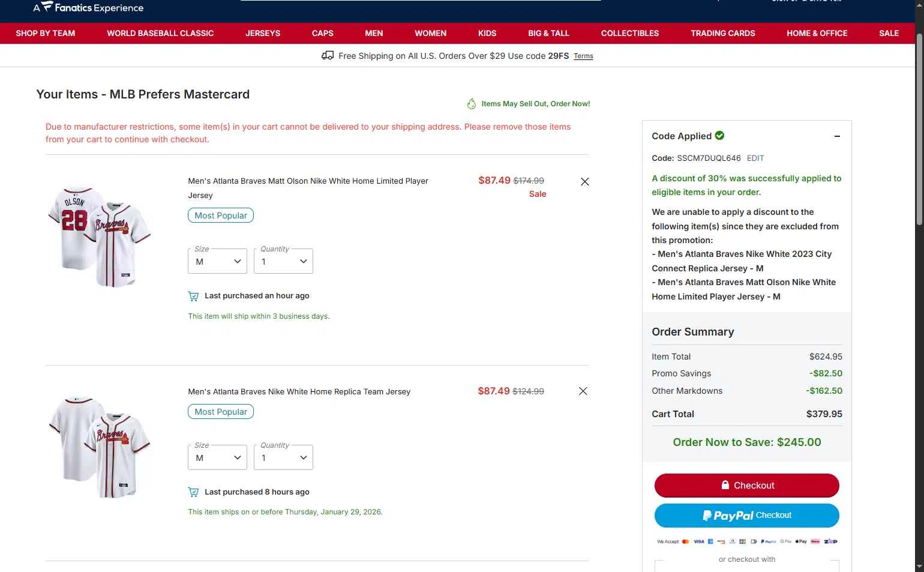Click the flame sell-out icon
This screenshot has height=572, width=924.
tap(472, 104)
